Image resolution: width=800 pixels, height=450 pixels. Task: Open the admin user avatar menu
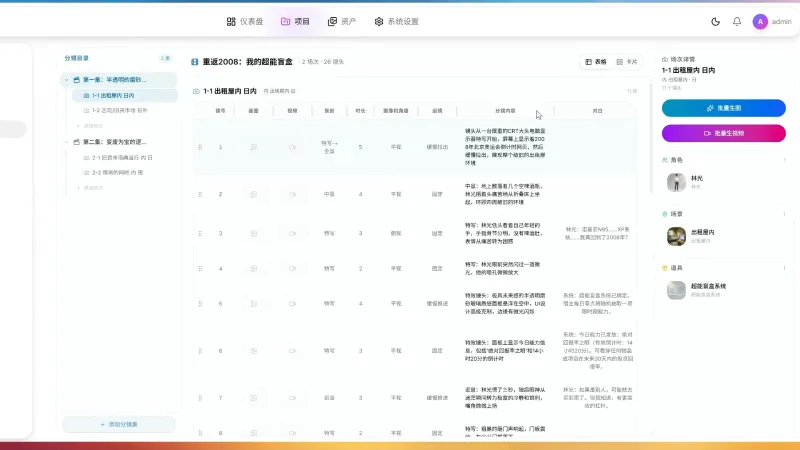pyautogui.click(x=760, y=21)
